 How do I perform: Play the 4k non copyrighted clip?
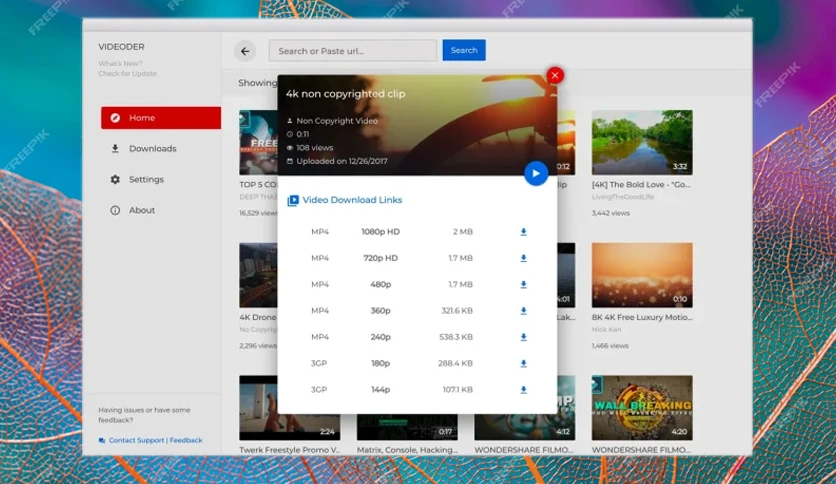(x=536, y=173)
